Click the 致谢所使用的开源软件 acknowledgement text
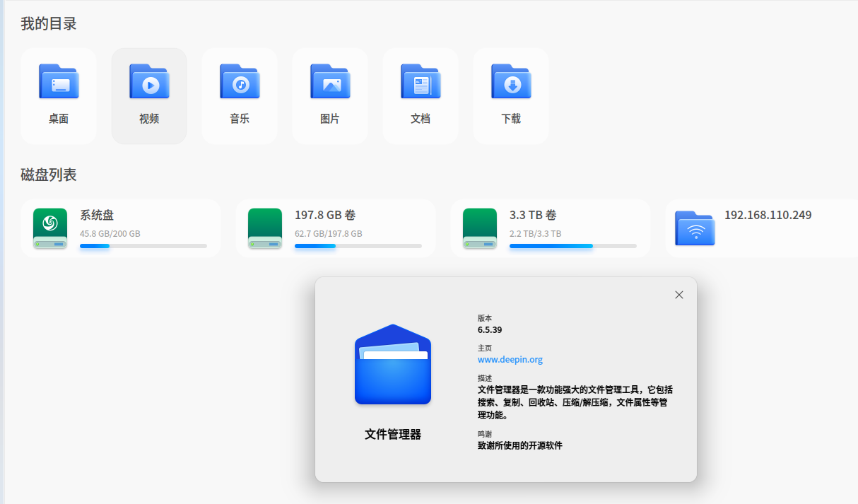The image size is (858, 504). pos(520,445)
